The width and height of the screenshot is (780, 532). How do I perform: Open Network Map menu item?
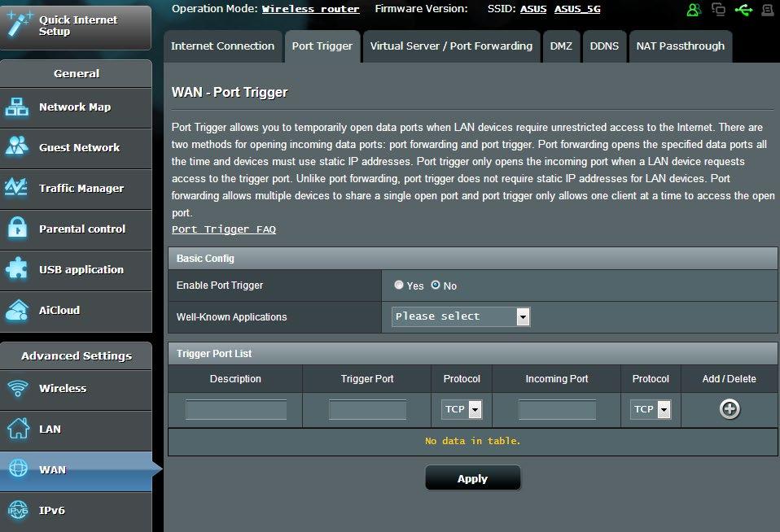click(75, 107)
